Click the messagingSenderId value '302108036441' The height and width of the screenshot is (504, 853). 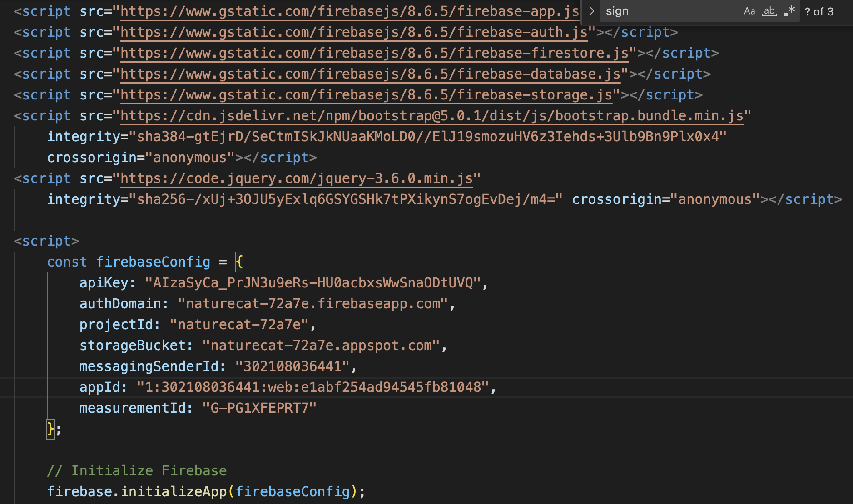[x=293, y=366]
